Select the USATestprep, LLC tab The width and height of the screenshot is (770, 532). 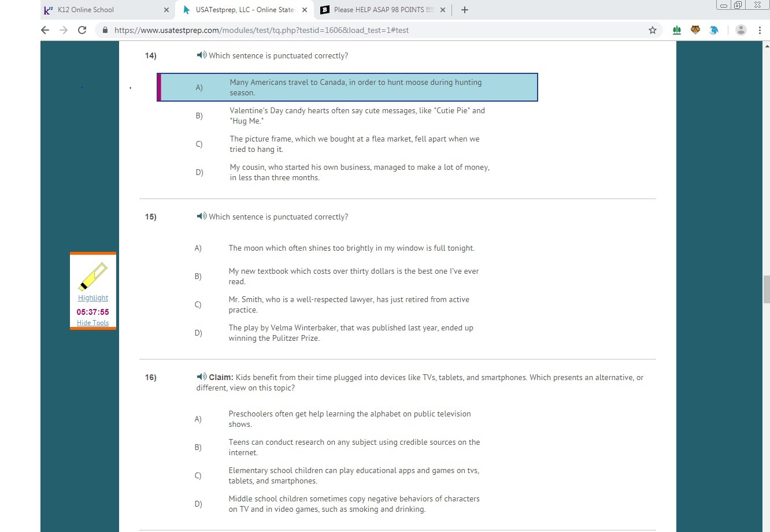click(245, 10)
